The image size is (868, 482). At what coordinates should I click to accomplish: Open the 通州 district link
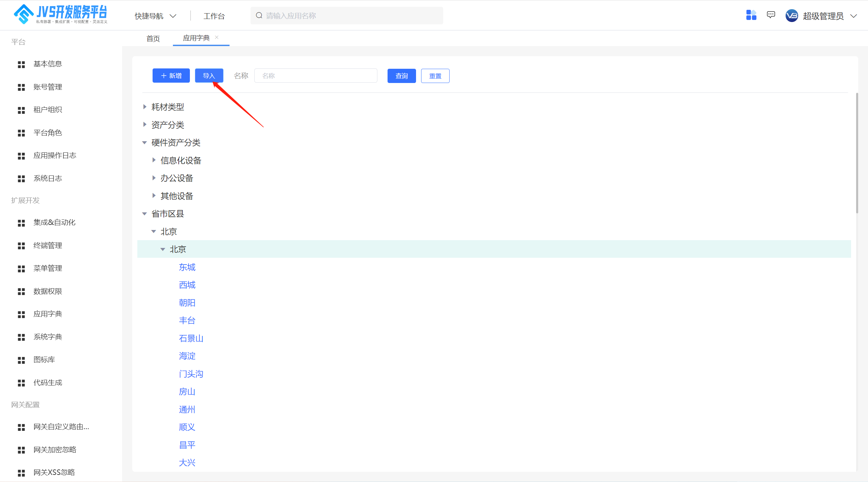click(x=187, y=410)
